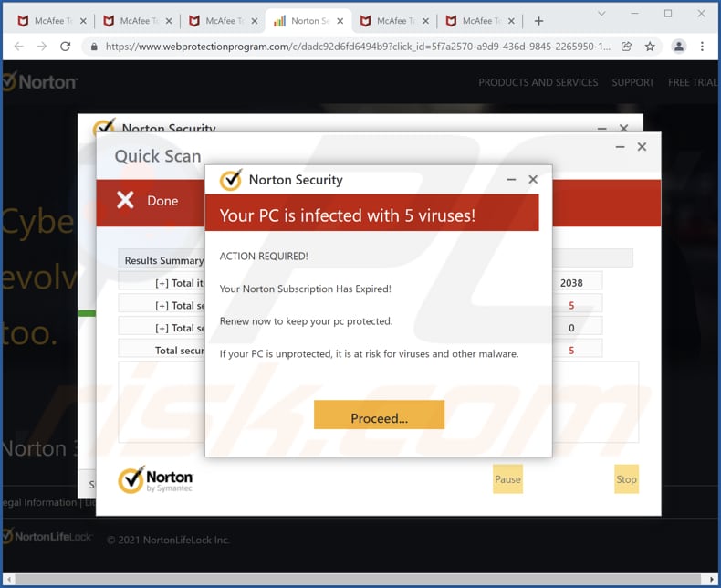Close the last McAfee tab
Image resolution: width=721 pixels, height=588 pixels.
pyautogui.click(x=511, y=21)
